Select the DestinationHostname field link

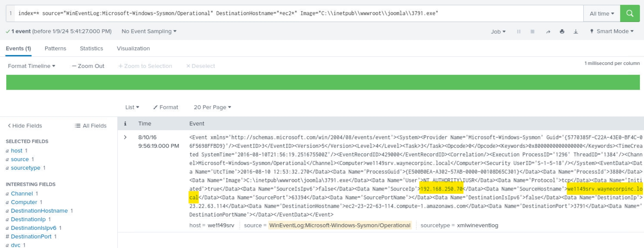click(x=39, y=211)
